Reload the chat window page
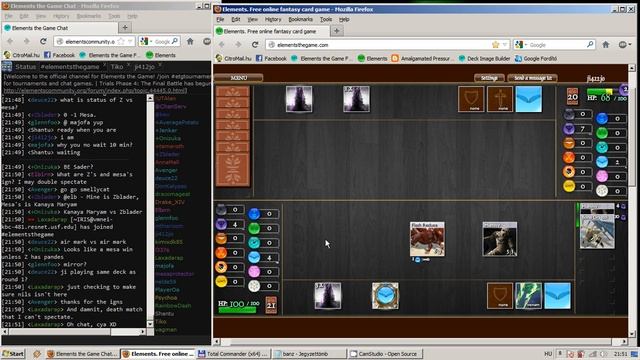 [43, 41]
